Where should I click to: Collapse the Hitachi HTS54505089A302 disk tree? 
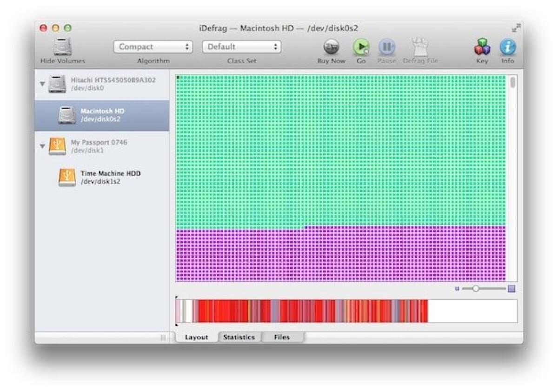coord(42,82)
